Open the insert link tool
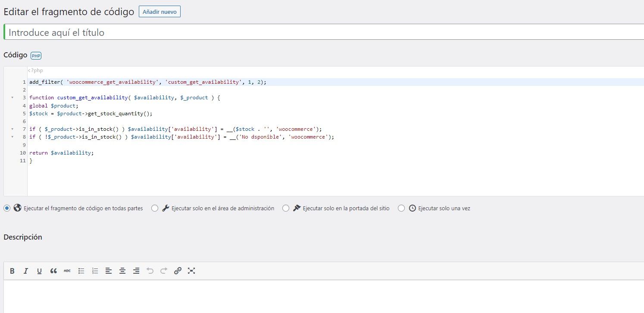Image resolution: width=644 pixels, height=313 pixels. click(x=178, y=271)
